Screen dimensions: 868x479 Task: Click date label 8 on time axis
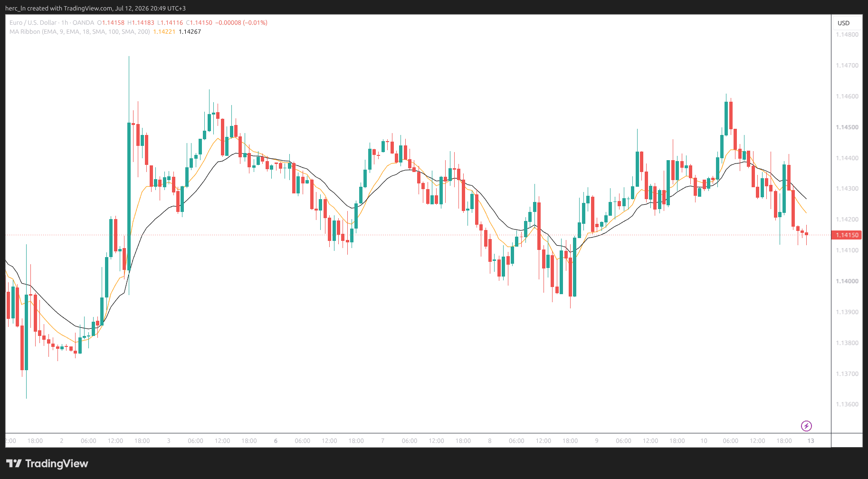click(490, 441)
